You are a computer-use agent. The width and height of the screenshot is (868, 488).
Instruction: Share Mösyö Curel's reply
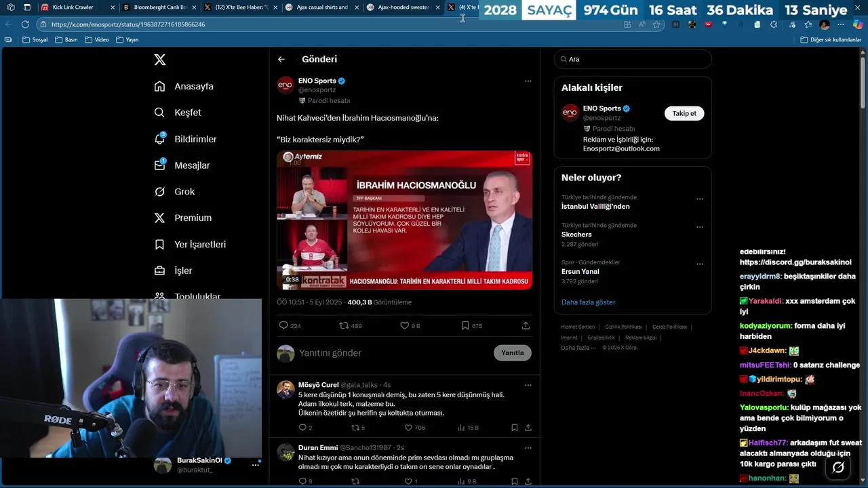pos(528,428)
